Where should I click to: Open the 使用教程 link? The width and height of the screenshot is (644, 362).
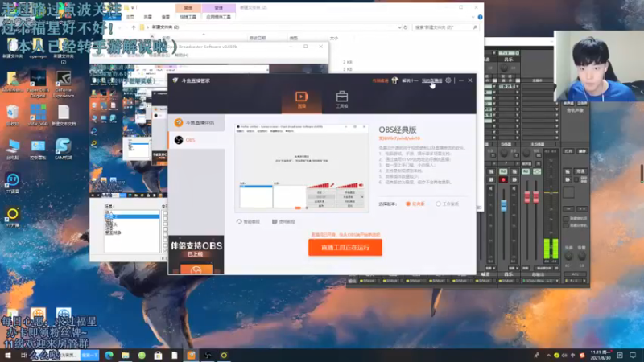(x=283, y=222)
